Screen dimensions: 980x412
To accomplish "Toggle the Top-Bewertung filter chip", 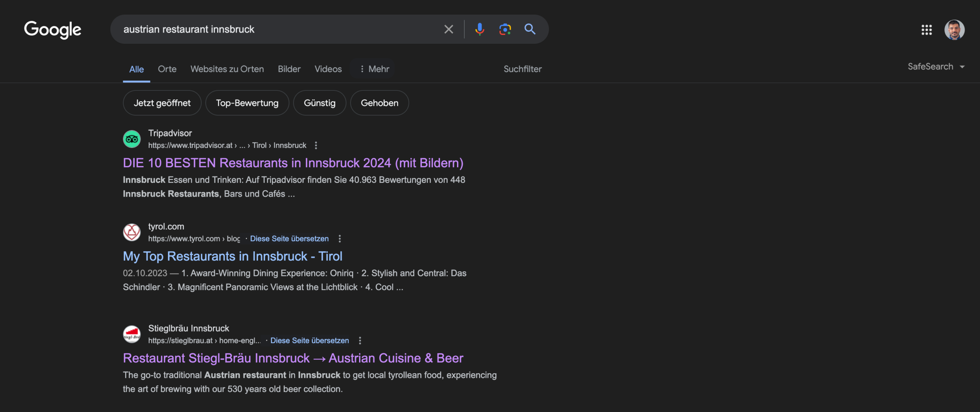I will tap(247, 103).
